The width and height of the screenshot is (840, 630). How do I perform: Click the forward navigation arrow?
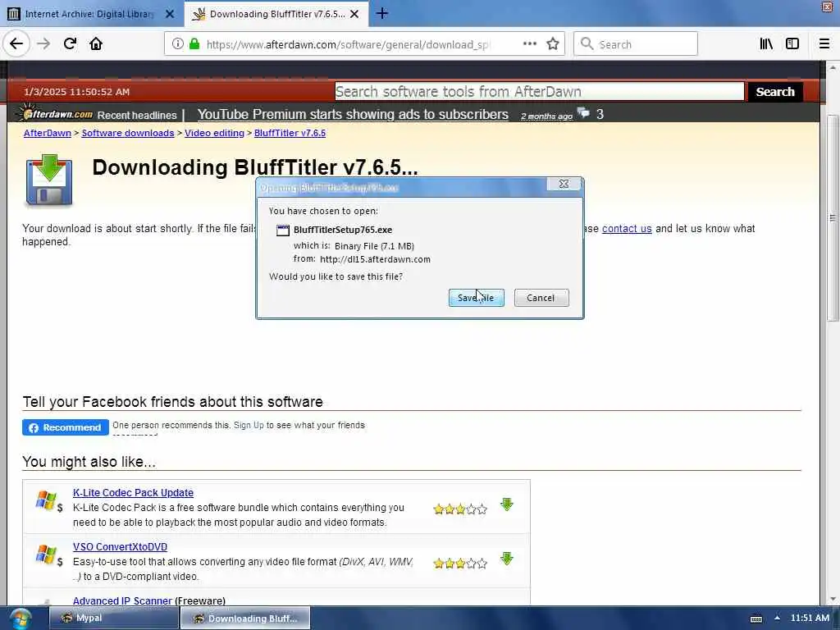pyautogui.click(x=43, y=43)
